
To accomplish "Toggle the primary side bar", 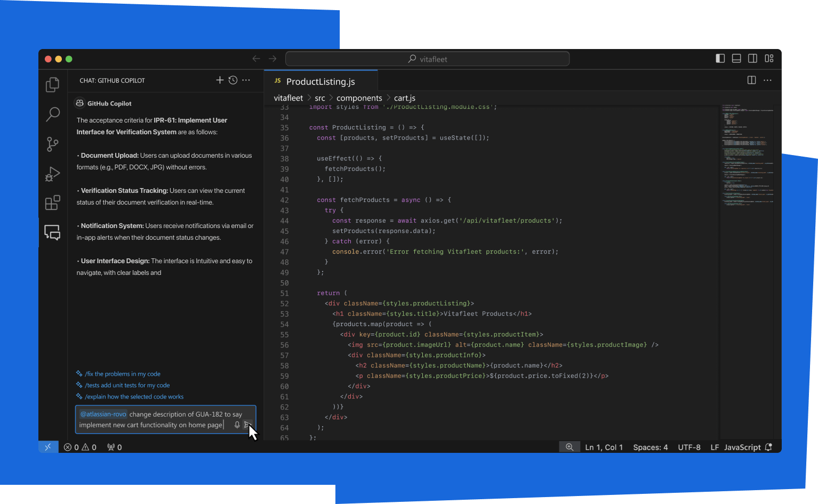I will pyautogui.click(x=720, y=59).
